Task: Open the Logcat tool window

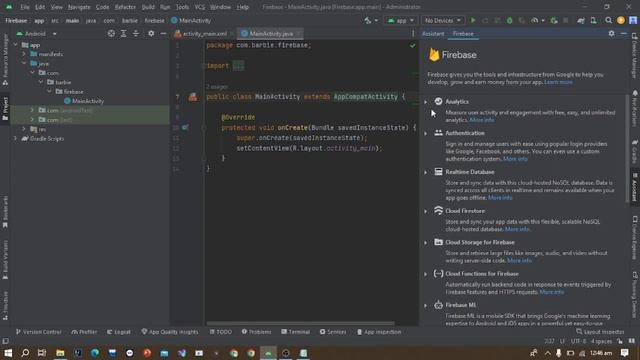Action: [x=119, y=332]
